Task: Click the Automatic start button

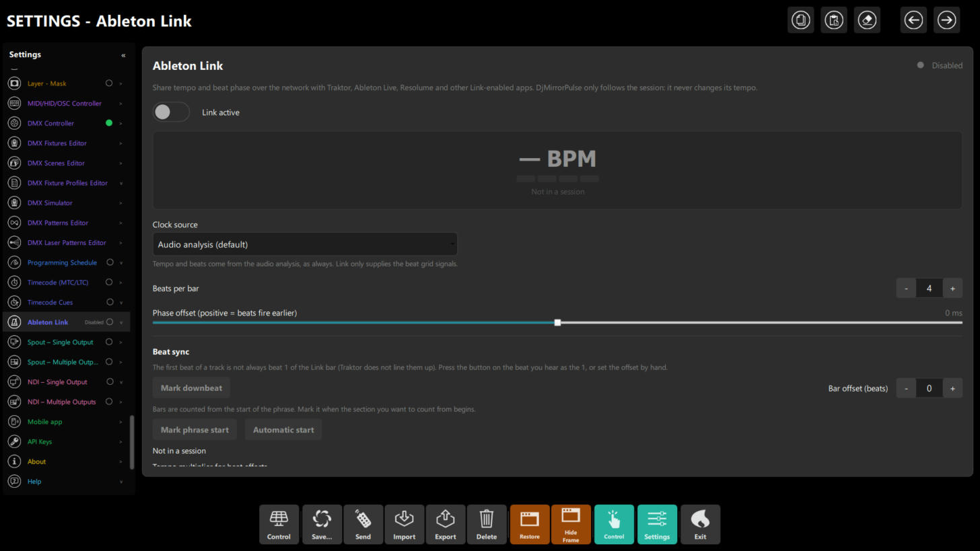Action: tap(283, 430)
